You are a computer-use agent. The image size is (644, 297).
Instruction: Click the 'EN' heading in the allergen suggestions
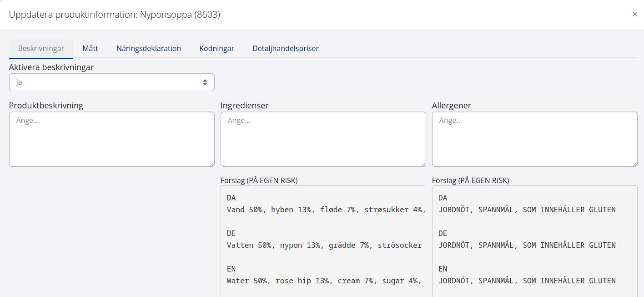tap(443, 269)
